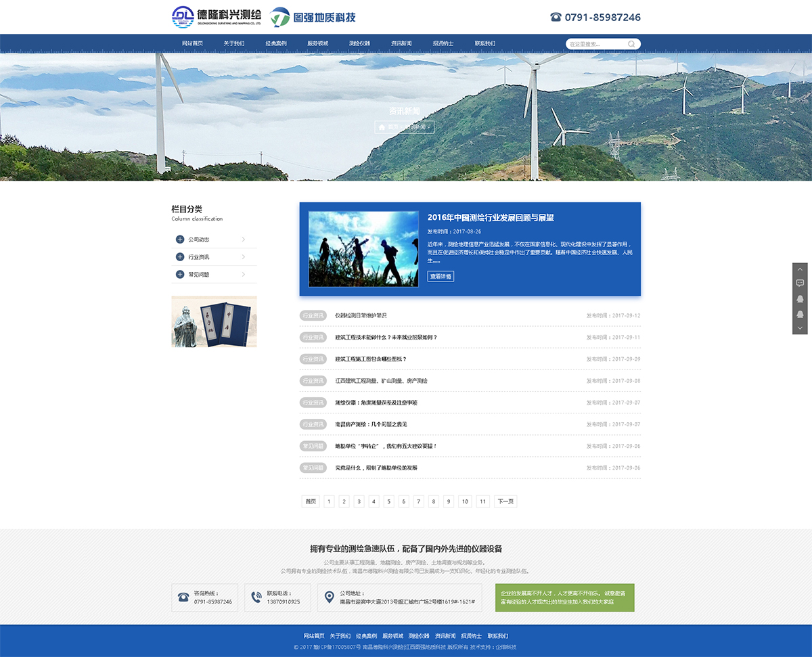
Task: Click the 资讯新闻 breadcrumb link on banner
Action: tap(415, 127)
